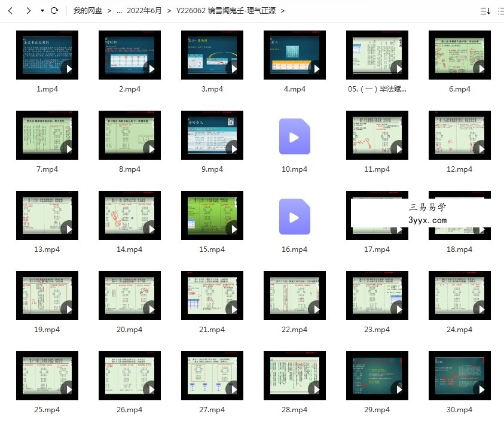Play the green-slide 15.mp4 video thumbnail
The image size is (504, 426).
point(212,215)
